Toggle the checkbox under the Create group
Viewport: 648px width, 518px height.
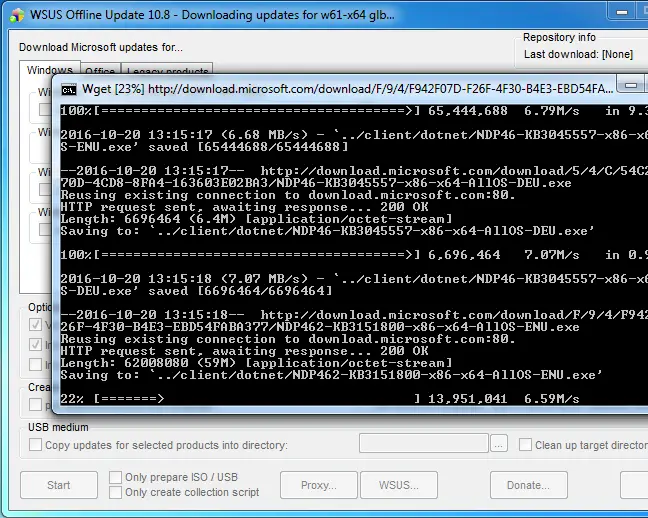[35, 404]
